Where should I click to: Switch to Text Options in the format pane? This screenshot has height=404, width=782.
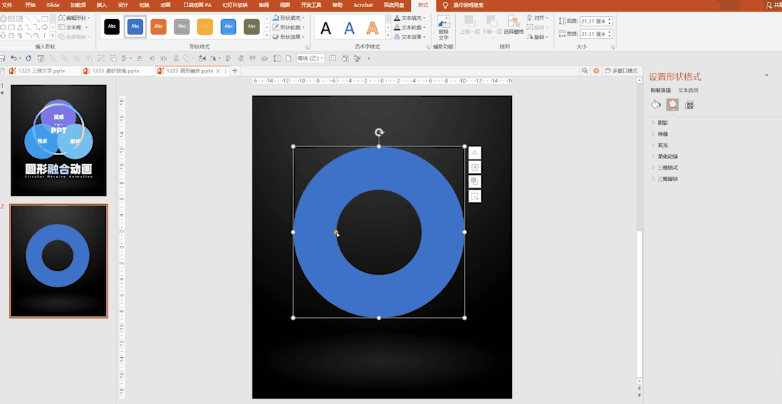click(x=689, y=90)
